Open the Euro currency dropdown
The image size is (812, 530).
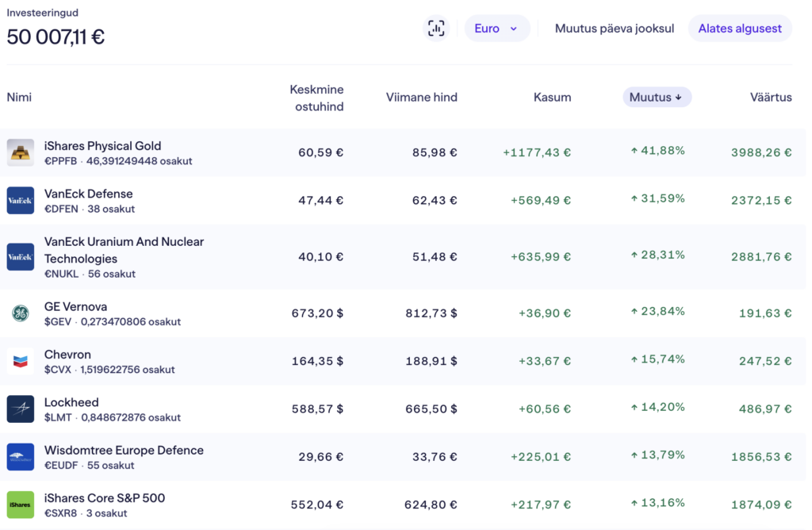coord(496,29)
